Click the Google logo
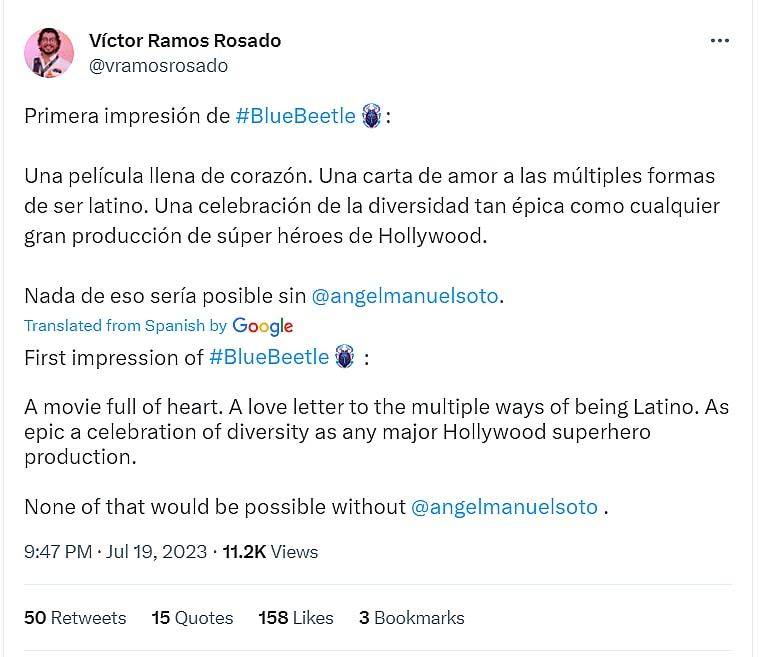Viewport: 762px width, 657px height. tap(263, 326)
